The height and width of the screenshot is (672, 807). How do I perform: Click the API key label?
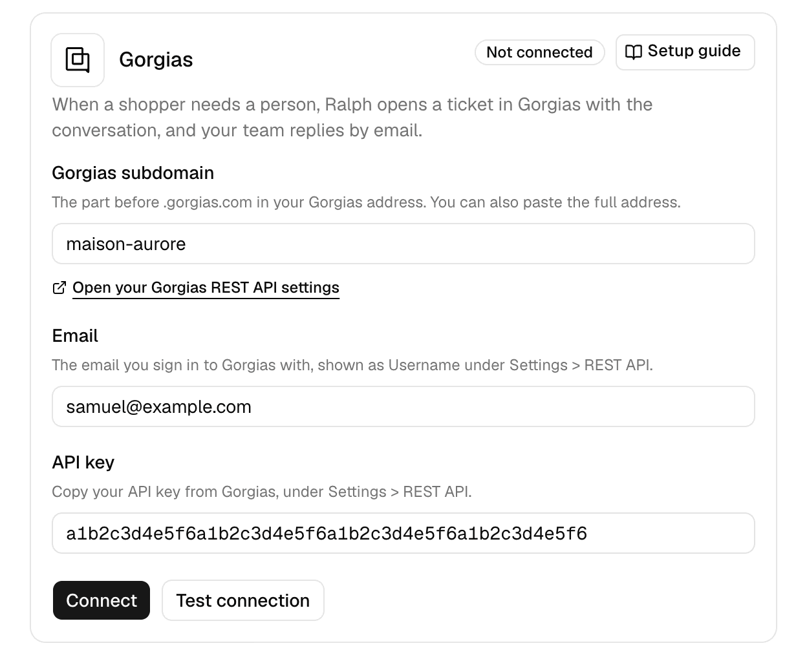click(x=83, y=463)
